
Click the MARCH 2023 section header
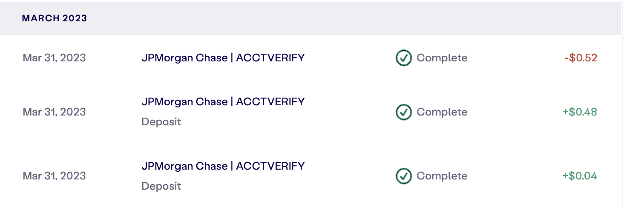pyautogui.click(x=55, y=18)
